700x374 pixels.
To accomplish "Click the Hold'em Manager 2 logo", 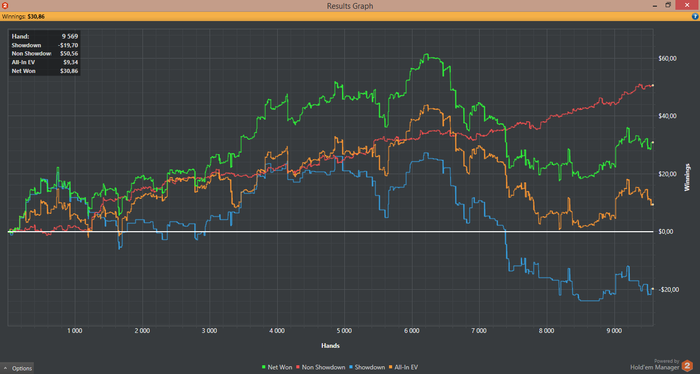I will point(687,366).
